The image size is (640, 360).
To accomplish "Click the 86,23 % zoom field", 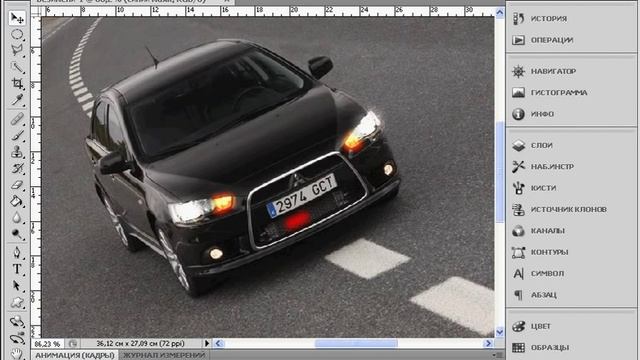I will [48, 344].
